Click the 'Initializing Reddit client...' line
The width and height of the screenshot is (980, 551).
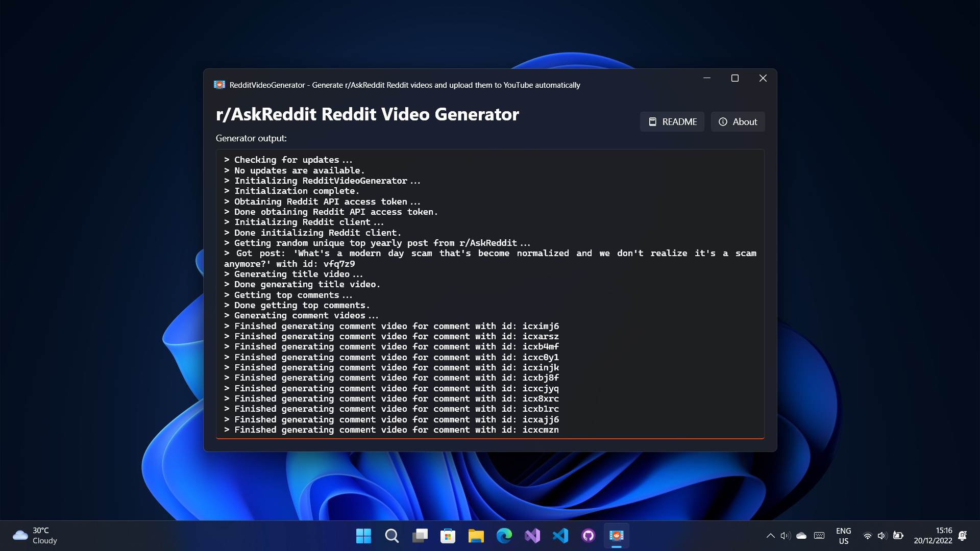[304, 222]
